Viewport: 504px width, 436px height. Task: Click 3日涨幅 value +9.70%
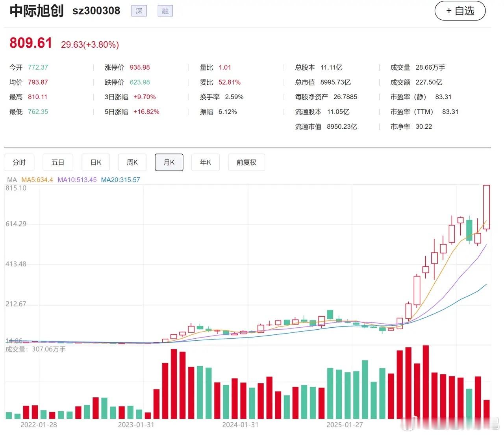pyautogui.click(x=145, y=97)
